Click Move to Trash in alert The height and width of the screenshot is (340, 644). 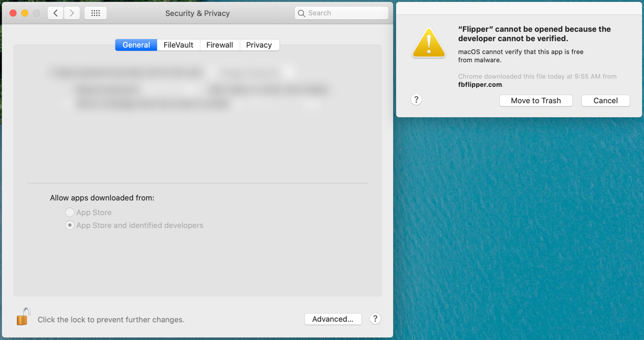click(536, 101)
